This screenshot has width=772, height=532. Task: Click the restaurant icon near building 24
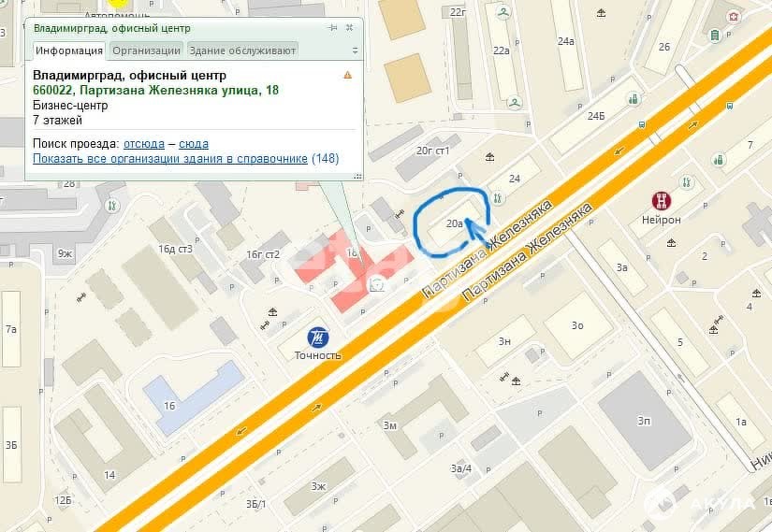click(x=497, y=198)
